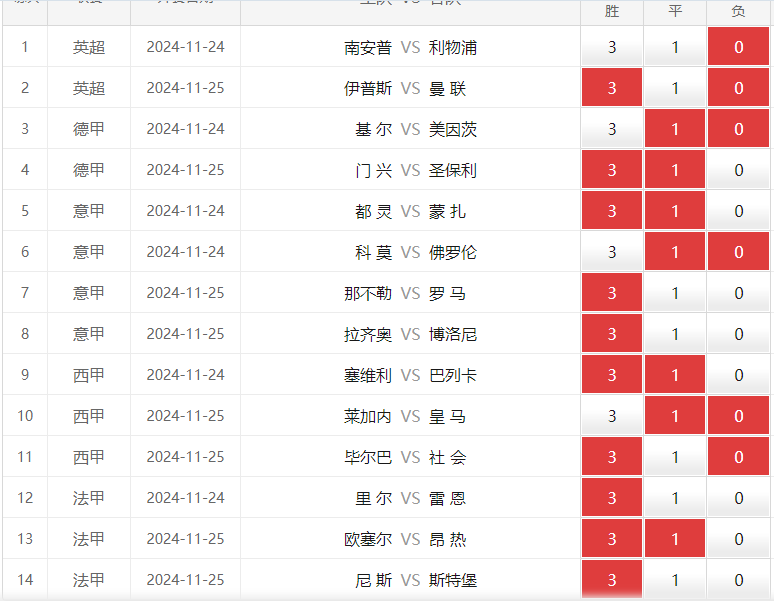Select loss (0) for 塞维利 VS 巴列卡
The image size is (774, 606).
(x=738, y=375)
